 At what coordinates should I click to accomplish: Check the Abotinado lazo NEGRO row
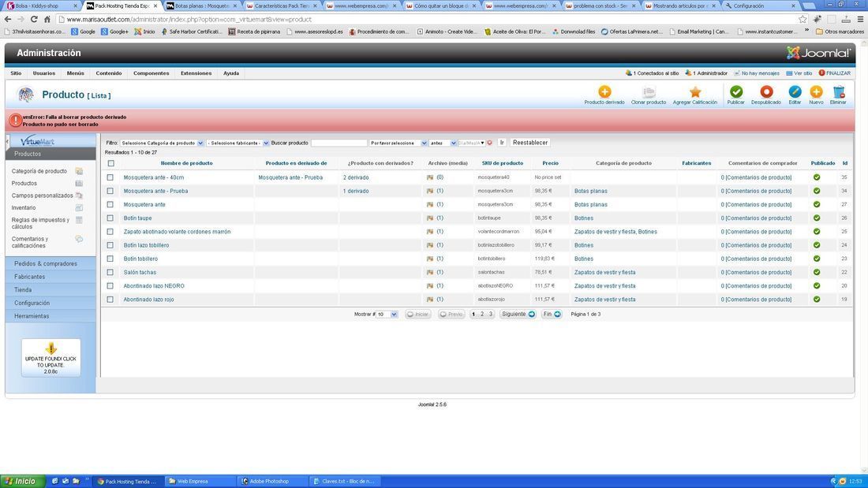(110, 286)
